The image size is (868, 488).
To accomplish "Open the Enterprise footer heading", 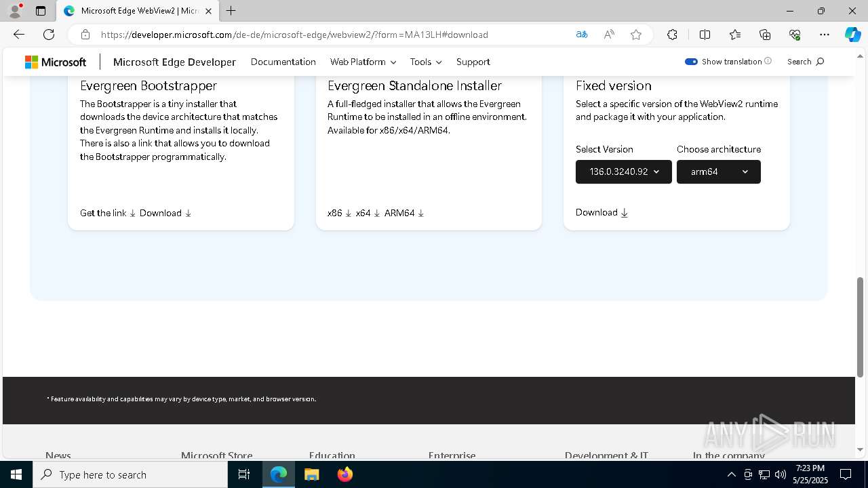I will click(x=452, y=455).
